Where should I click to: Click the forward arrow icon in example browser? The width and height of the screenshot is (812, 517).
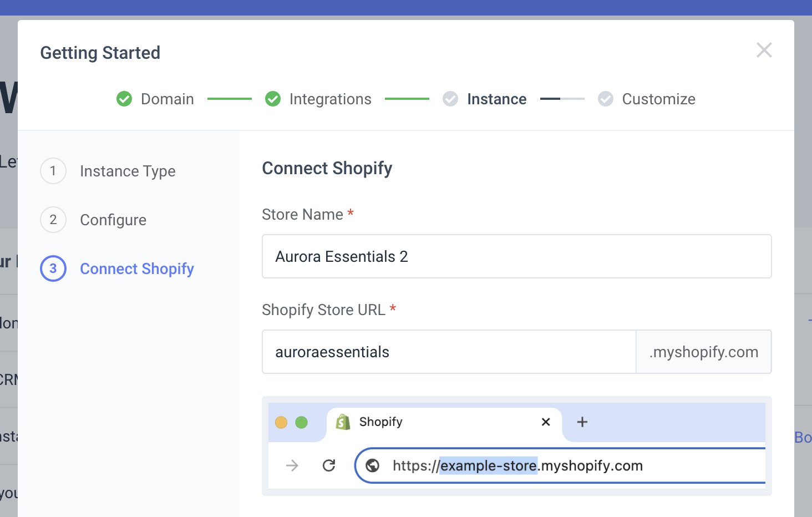(292, 465)
